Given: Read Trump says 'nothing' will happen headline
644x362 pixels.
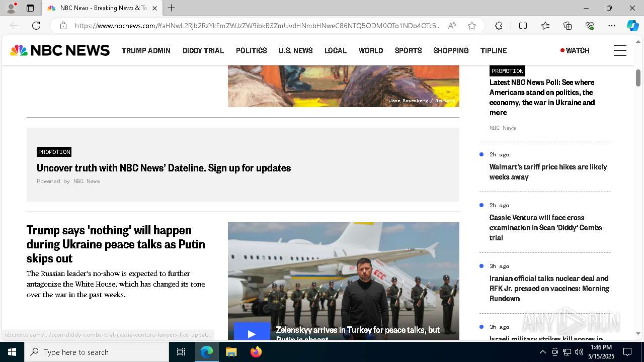Looking at the screenshot, I should [x=116, y=244].
